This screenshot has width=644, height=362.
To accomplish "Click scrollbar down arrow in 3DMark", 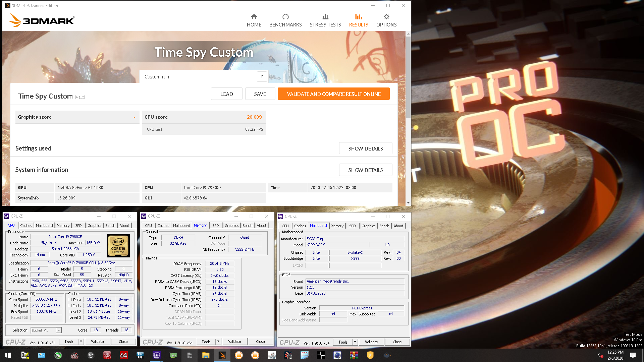I will click(x=408, y=202).
